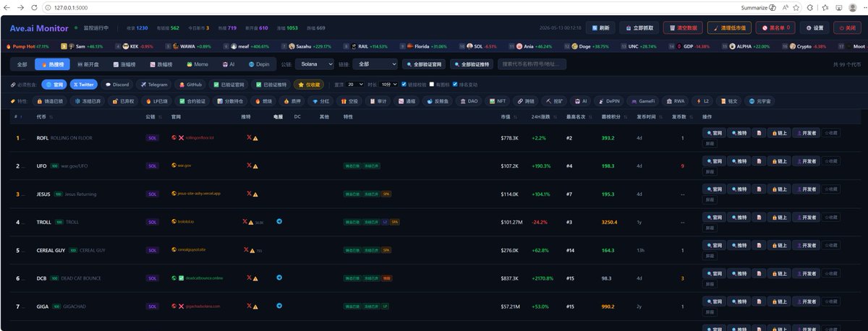The width and height of the screenshot is (868, 331).
Task: Sort by 代币 column sort icon
Action: pyautogui.click(x=51, y=116)
